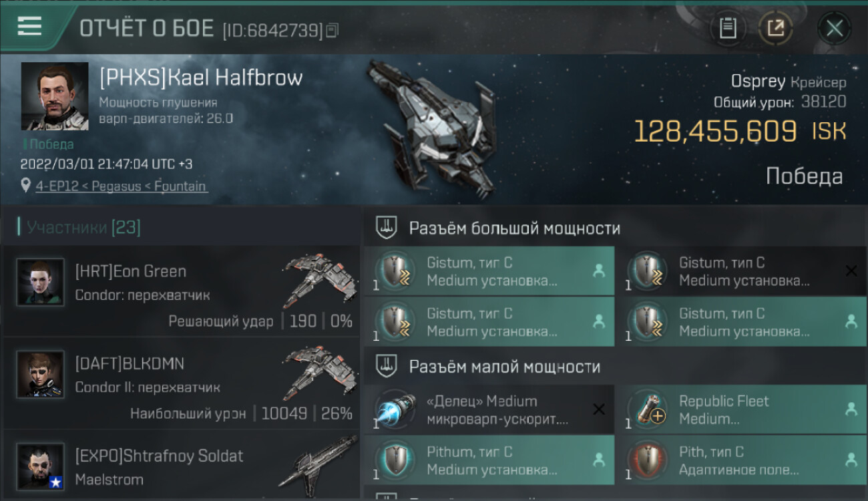Click the 128,455,609 ISK value
Viewport: 868px width, 501px height.
tap(740, 131)
